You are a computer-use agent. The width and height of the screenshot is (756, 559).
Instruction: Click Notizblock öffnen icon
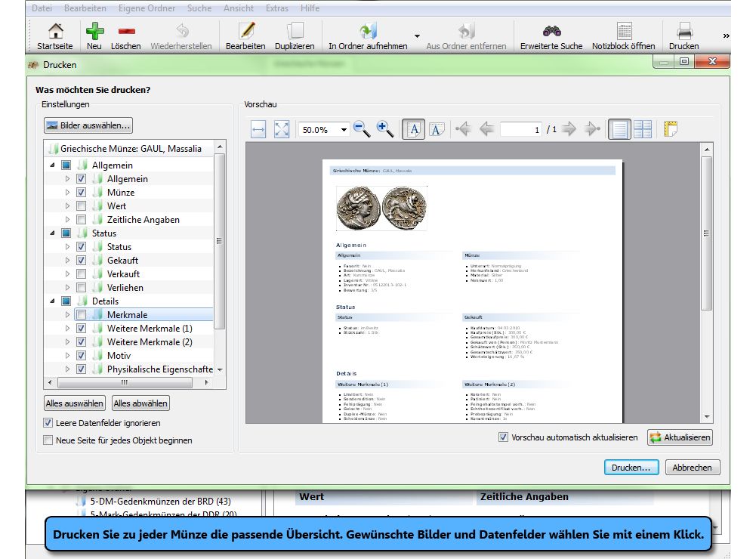(x=625, y=31)
